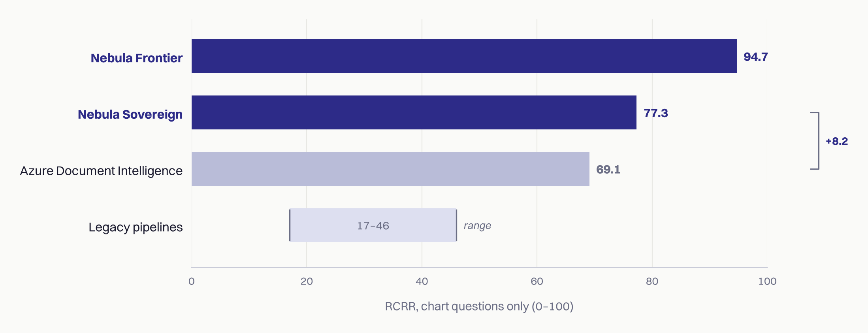The width and height of the screenshot is (868, 333).
Task: Click the Legacy pipelines label
Action: [136, 227]
